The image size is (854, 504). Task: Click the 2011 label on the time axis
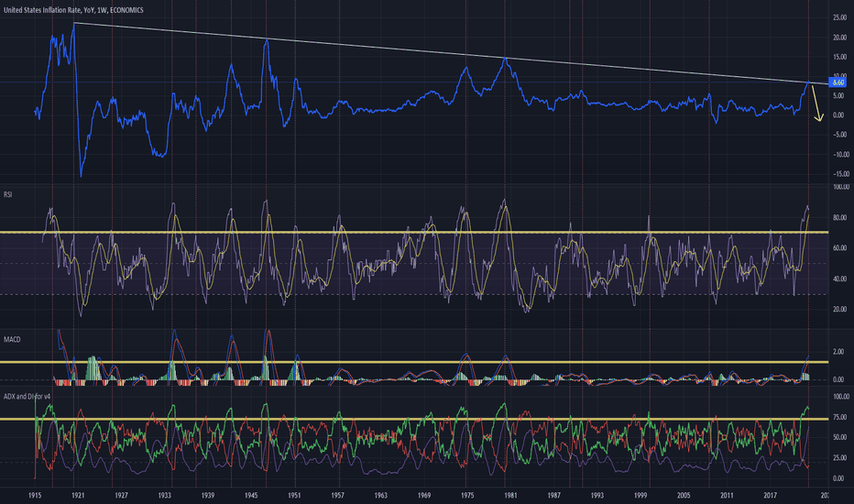tap(727, 495)
